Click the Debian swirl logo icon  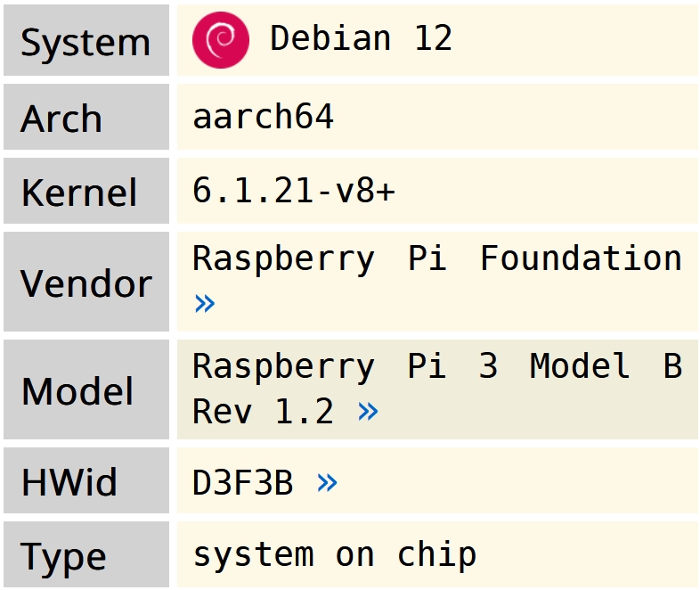[x=221, y=40]
